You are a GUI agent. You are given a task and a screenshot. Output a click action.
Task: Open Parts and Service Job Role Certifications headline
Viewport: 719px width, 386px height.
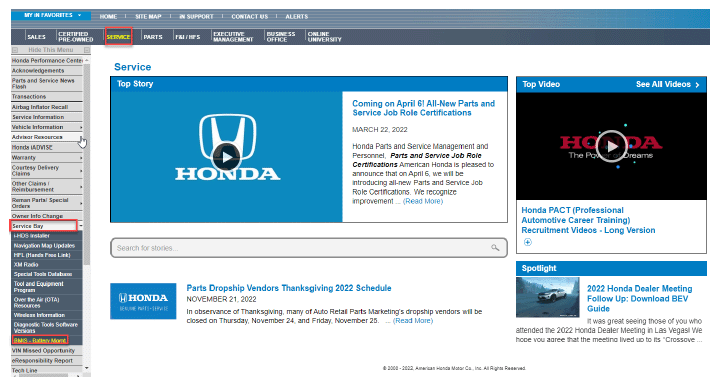423,108
